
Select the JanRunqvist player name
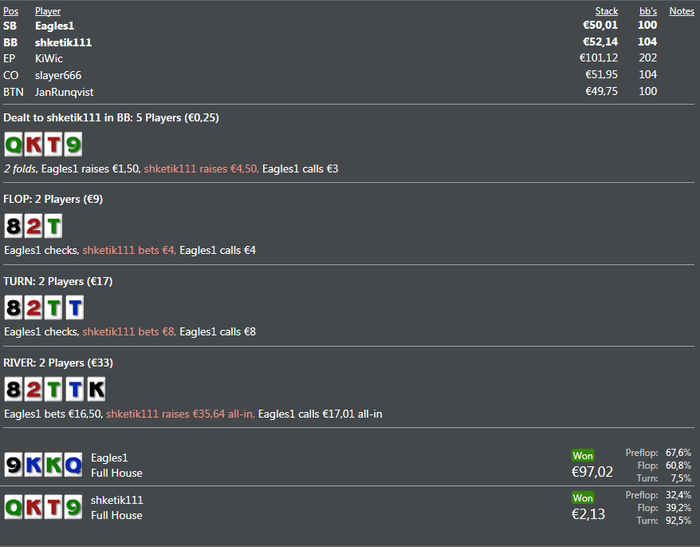pyautogui.click(x=64, y=92)
